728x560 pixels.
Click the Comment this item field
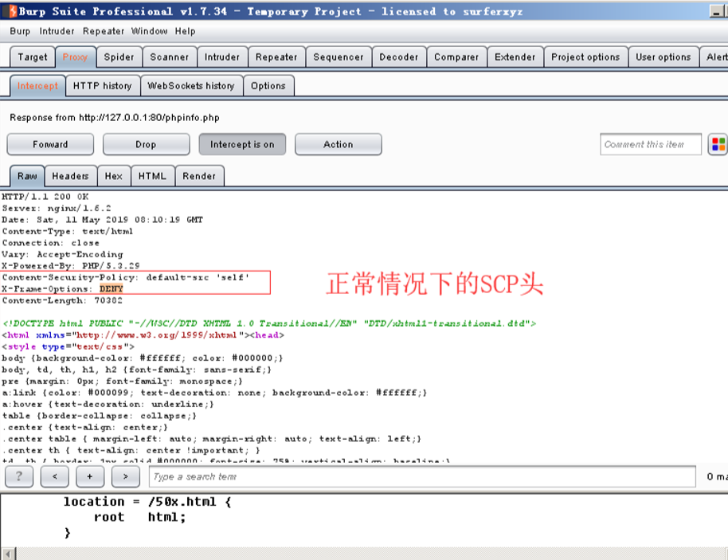[x=652, y=144]
